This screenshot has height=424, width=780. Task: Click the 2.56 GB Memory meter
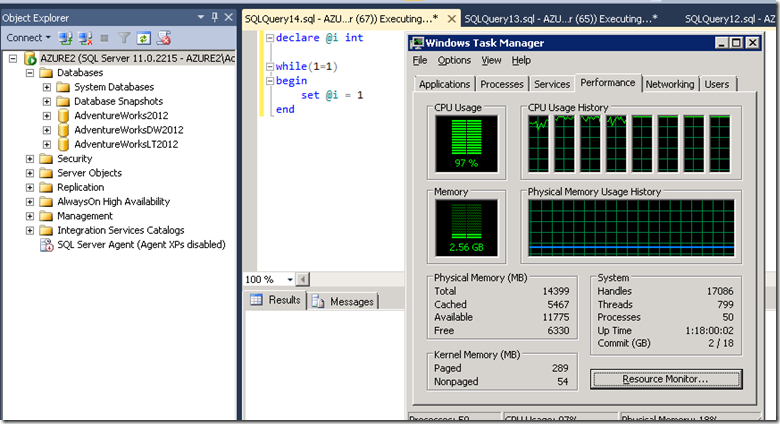click(x=467, y=228)
